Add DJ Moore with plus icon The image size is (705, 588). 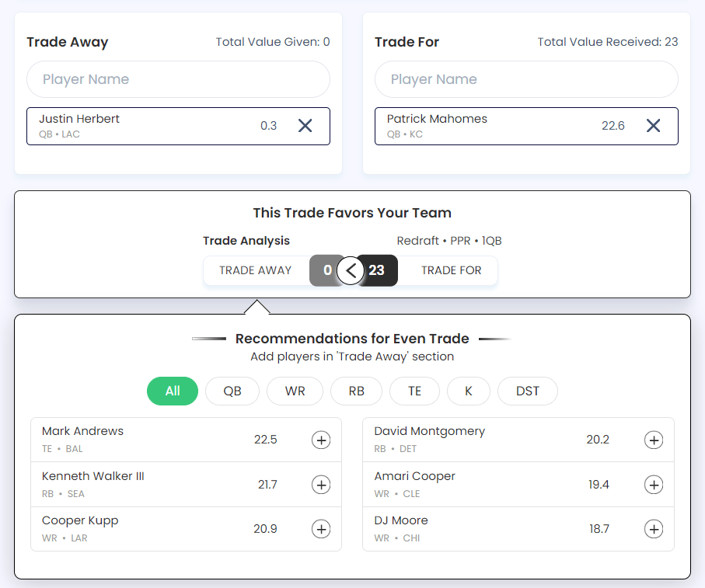click(x=654, y=529)
